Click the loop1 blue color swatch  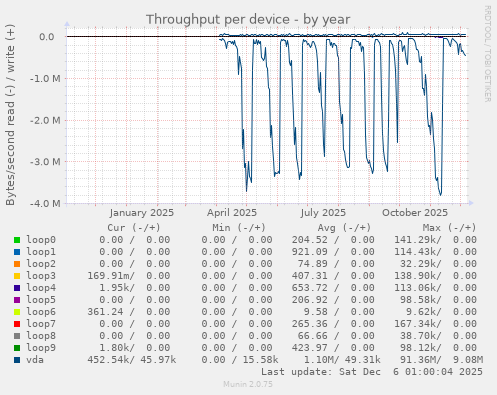point(17,252)
